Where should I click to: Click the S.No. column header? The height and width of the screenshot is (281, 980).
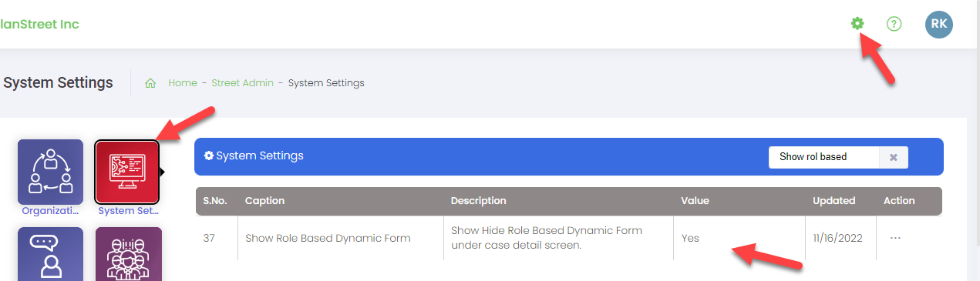(x=215, y=201)
